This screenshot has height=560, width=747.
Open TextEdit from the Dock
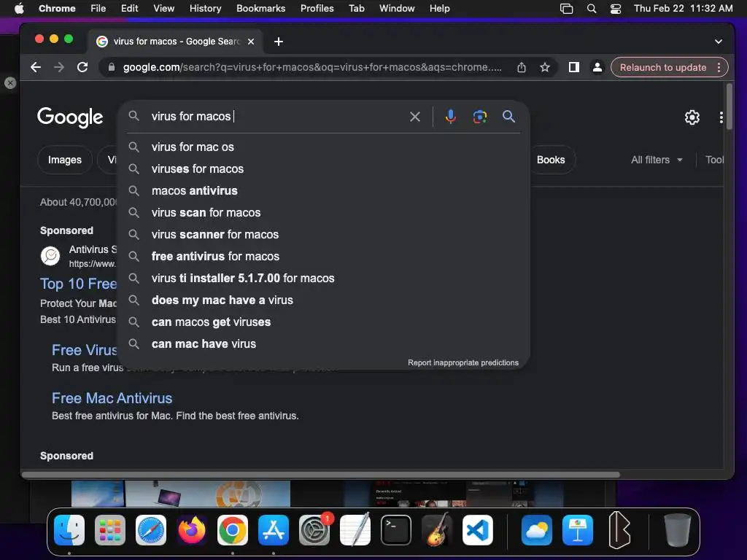pyautogui.click(x=355, y=530)
